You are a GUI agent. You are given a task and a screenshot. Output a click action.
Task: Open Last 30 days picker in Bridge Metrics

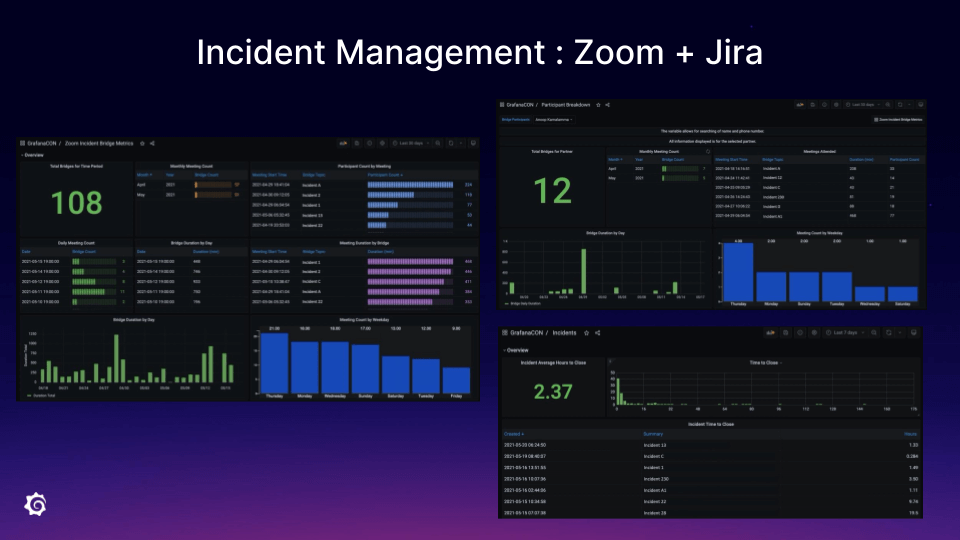click(x=411, y=143)
